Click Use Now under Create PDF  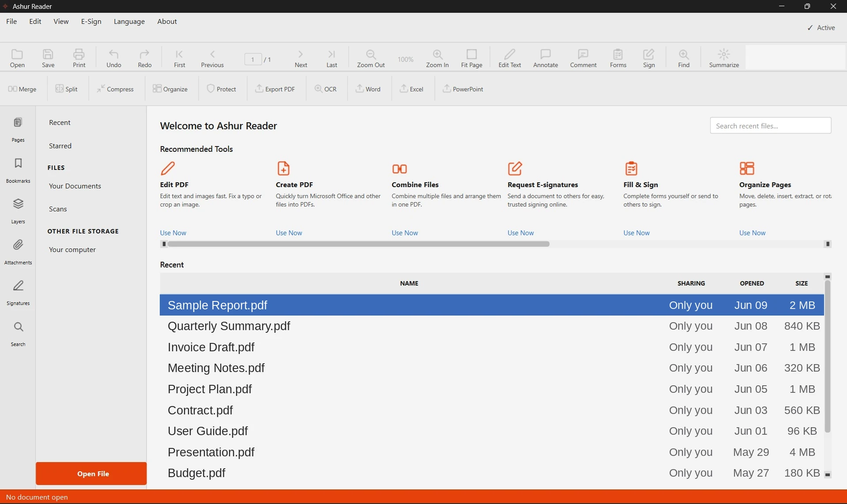coord(289,233)
